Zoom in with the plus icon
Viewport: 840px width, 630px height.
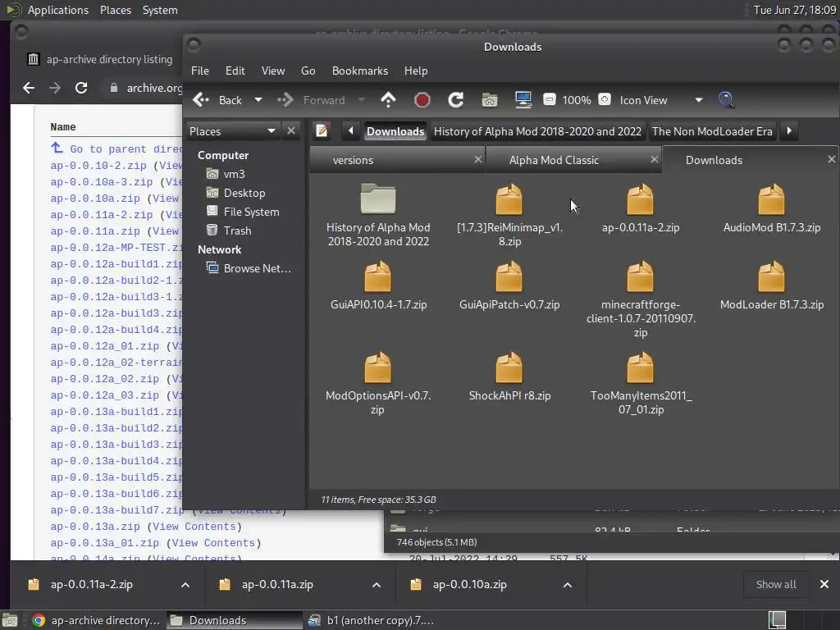[605, 99]
